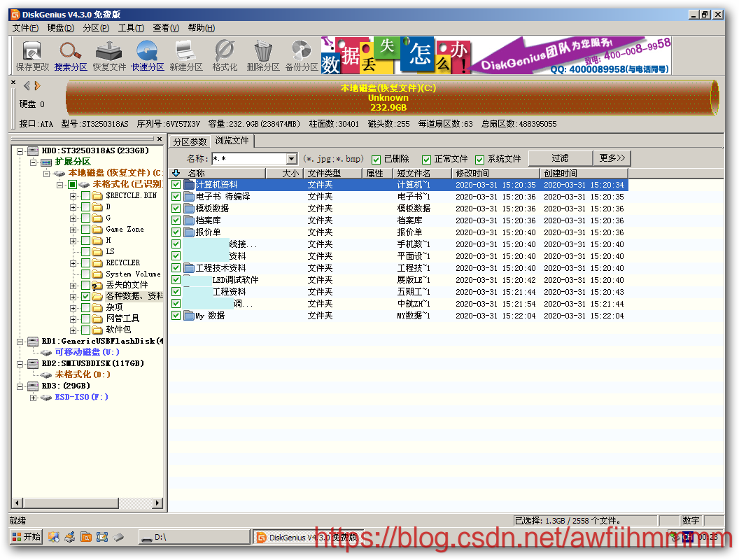Expand the $RECYCLE.BIN tree node

73,195
